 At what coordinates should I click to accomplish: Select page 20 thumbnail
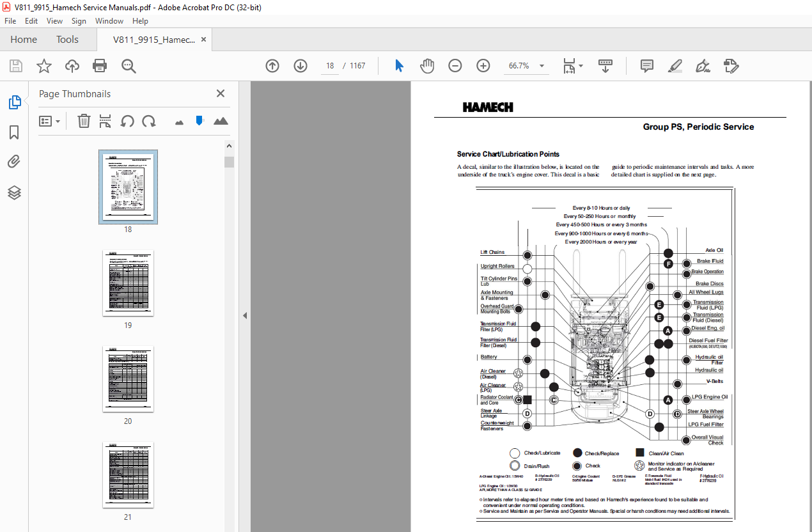[x=128, y=379]
